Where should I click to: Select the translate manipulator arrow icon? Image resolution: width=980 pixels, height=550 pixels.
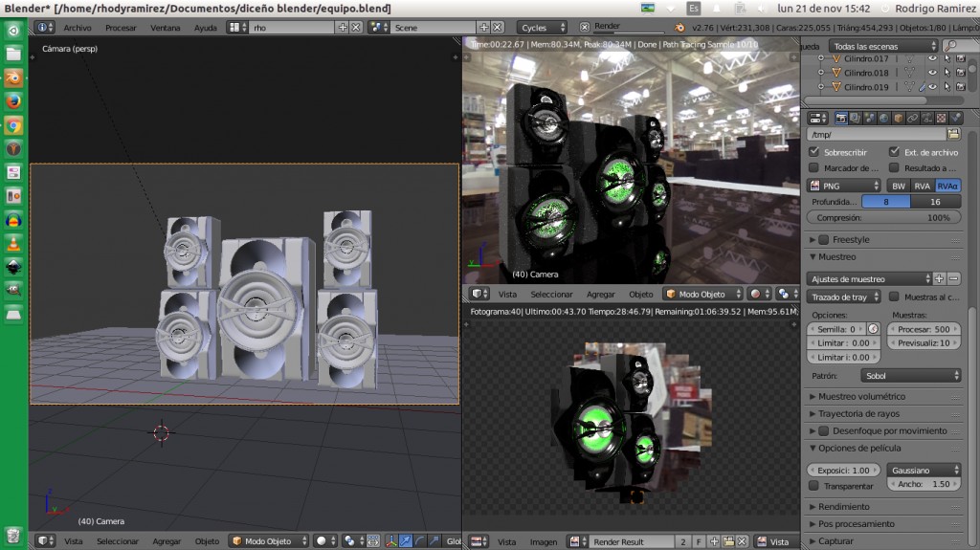(406, 540)
